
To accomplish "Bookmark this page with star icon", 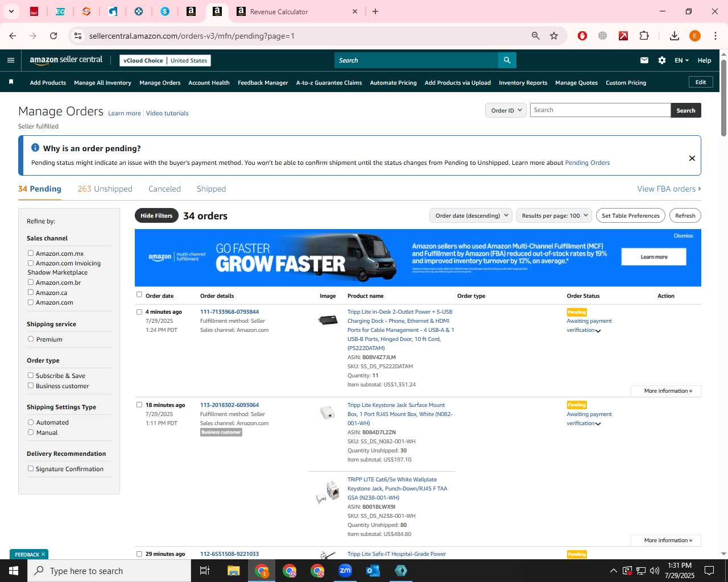I will 554,36.
